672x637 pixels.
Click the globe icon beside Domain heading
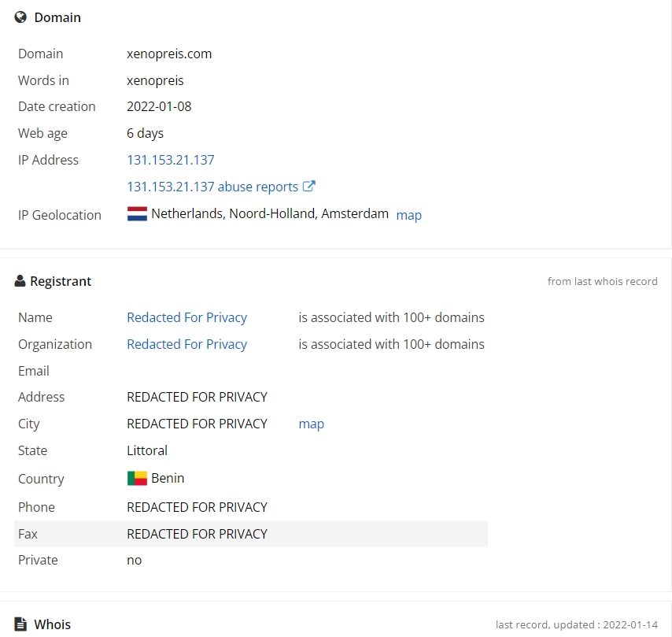tap(20, 17)
